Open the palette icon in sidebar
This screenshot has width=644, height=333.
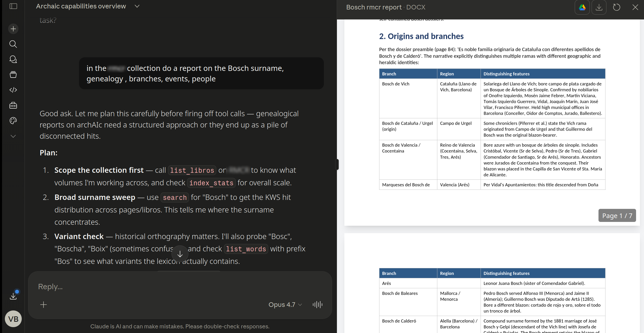pyautogui.click(x=13, y=121)
